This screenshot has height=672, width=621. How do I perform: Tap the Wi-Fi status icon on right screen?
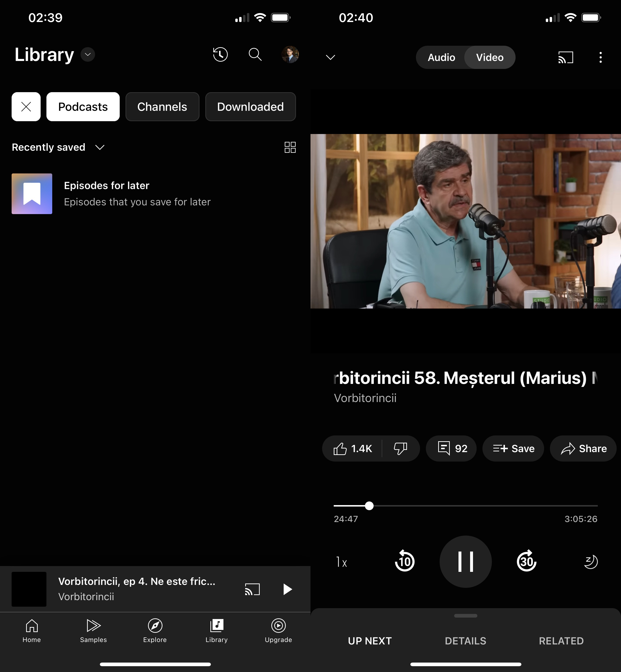(571, 17)
